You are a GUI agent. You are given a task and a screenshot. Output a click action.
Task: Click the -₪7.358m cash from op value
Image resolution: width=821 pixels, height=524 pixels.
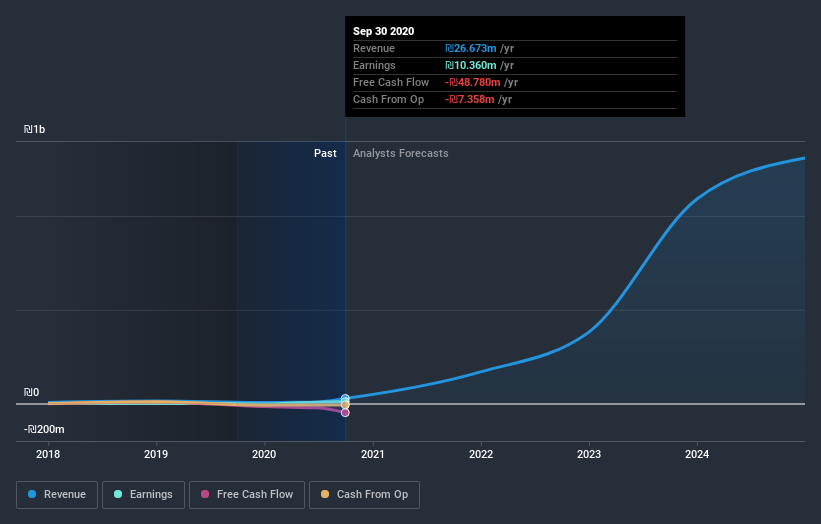470,99
